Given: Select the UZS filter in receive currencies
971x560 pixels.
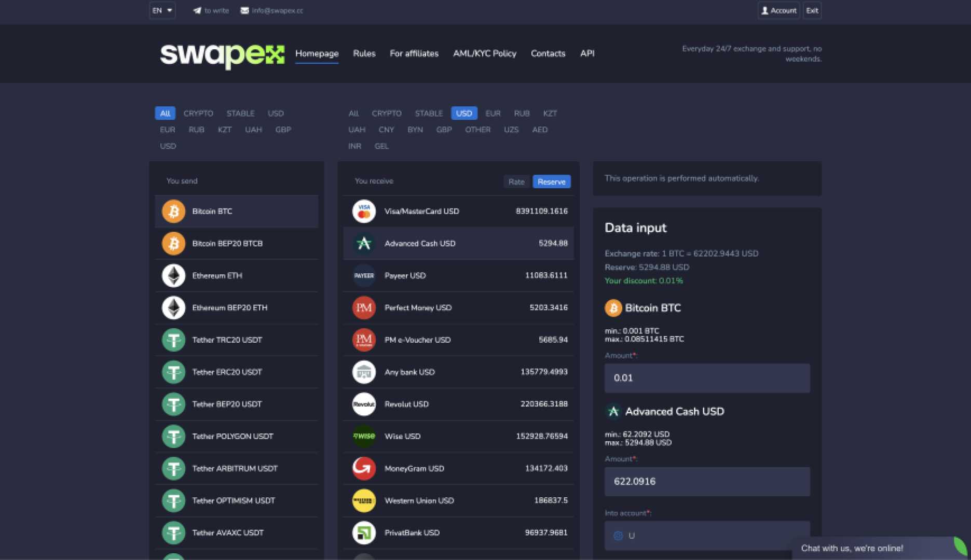Looking at the screenshot, I should pos(511,130).
